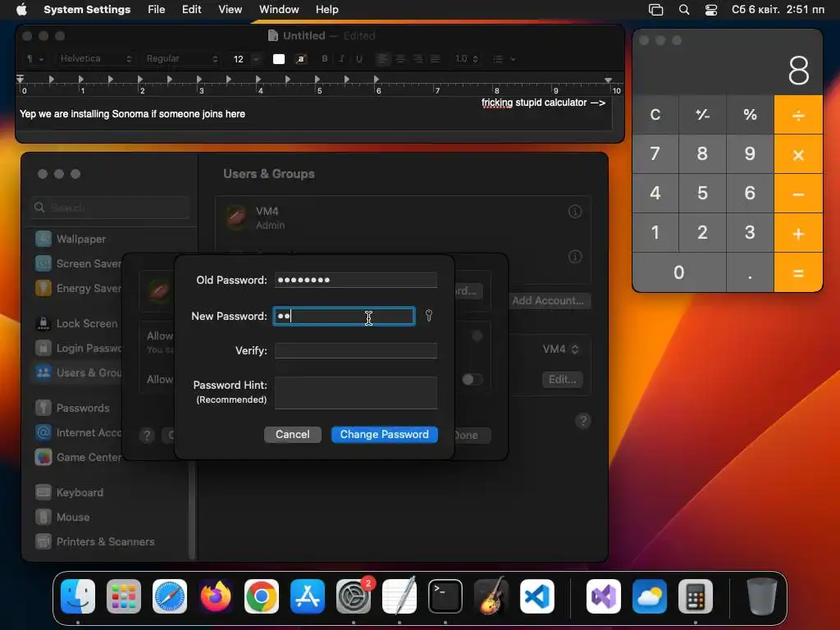Launch Google Chrome from the dock
Screen dimensions: 840x630
coord(262,596)
